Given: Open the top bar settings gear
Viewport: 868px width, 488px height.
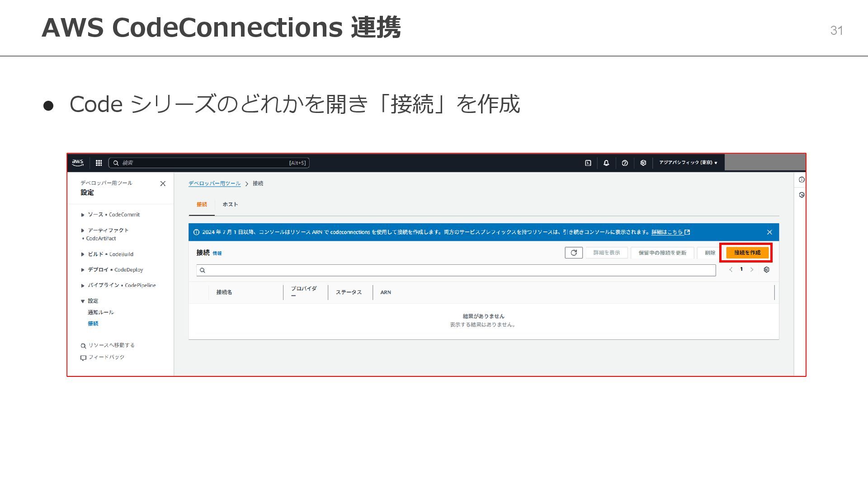Looking at the screenshot, I should [x=643, y=163].
